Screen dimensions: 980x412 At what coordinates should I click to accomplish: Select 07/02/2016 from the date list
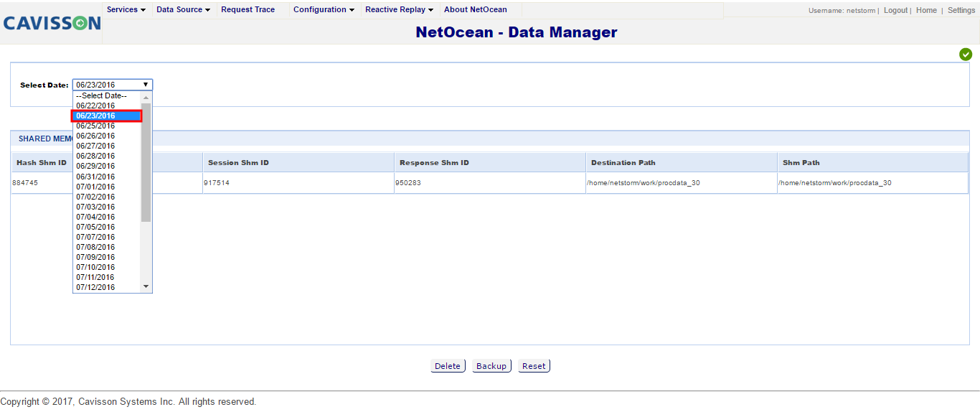(x=107, y=197)
